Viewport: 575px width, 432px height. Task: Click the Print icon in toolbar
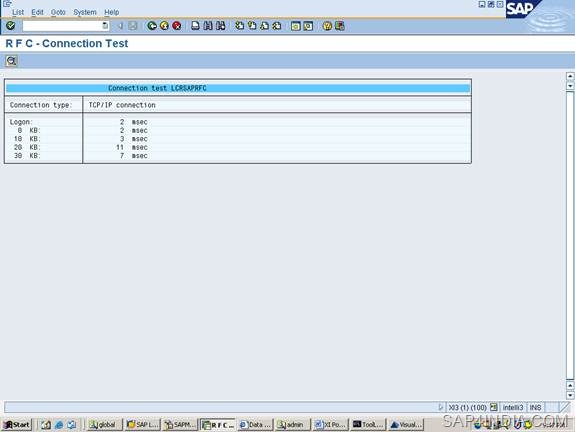pos(195,26)
